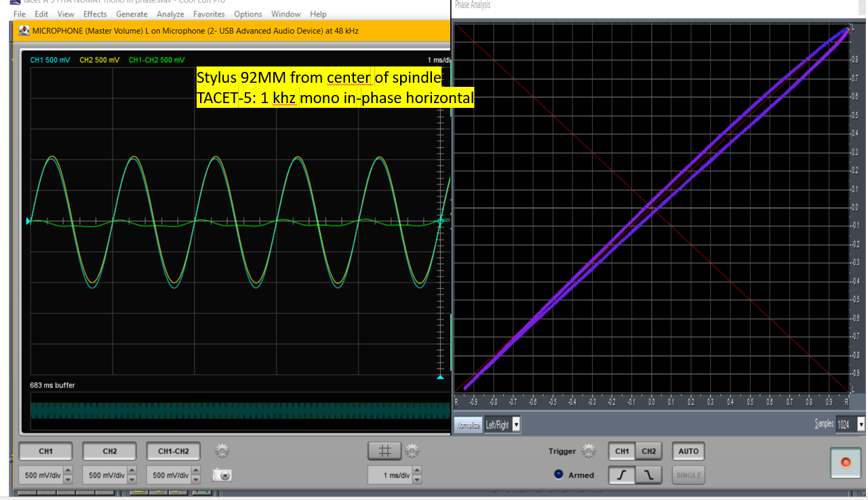The width and height of the screenshot is (868, 500).
Task: Open the Trigger settings gear
Action: 589,451
